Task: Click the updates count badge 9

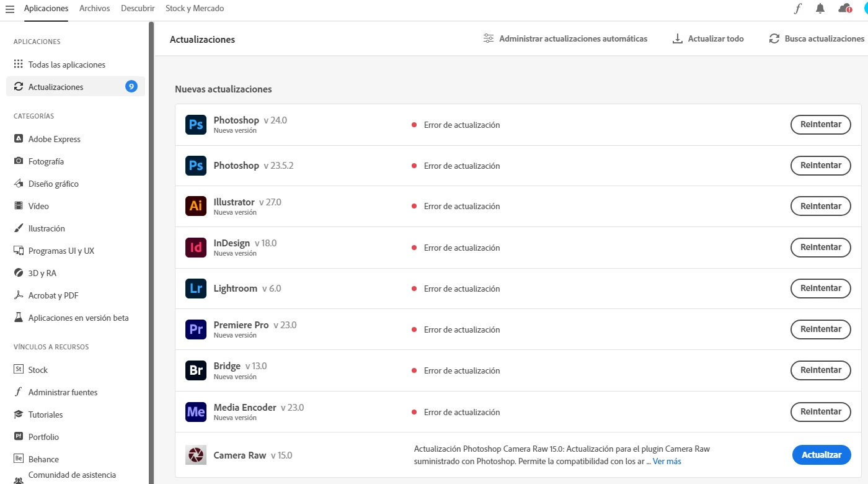Action: point(131,87)
